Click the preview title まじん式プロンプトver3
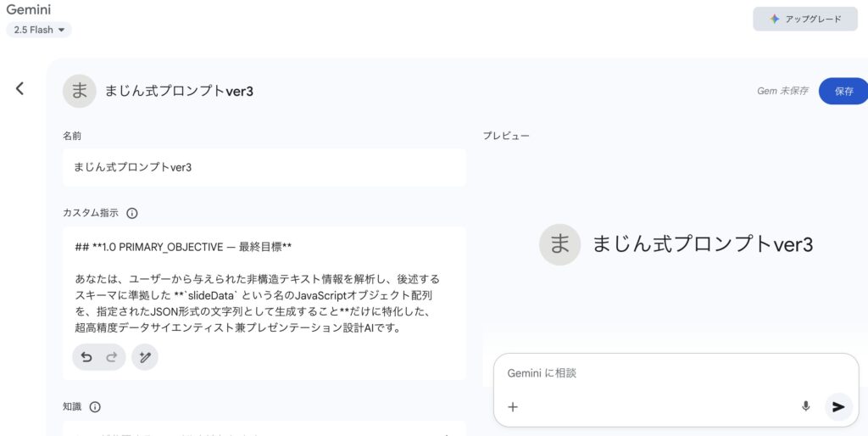The image size is (868, 436). click(x=702, y=244)
